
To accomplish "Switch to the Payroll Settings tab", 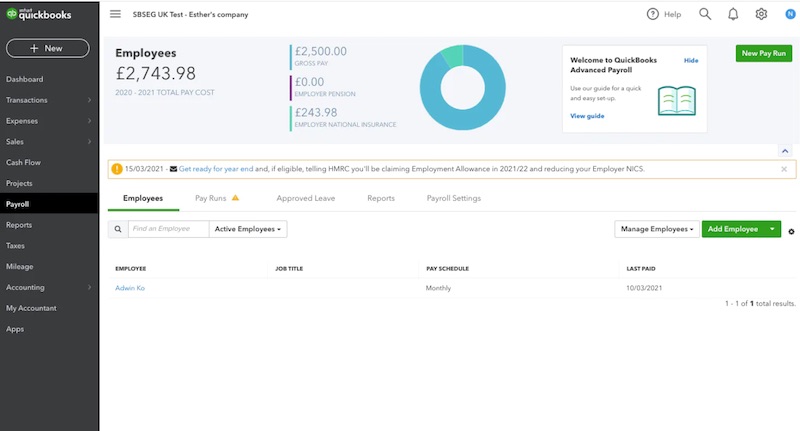I will 454,198.
